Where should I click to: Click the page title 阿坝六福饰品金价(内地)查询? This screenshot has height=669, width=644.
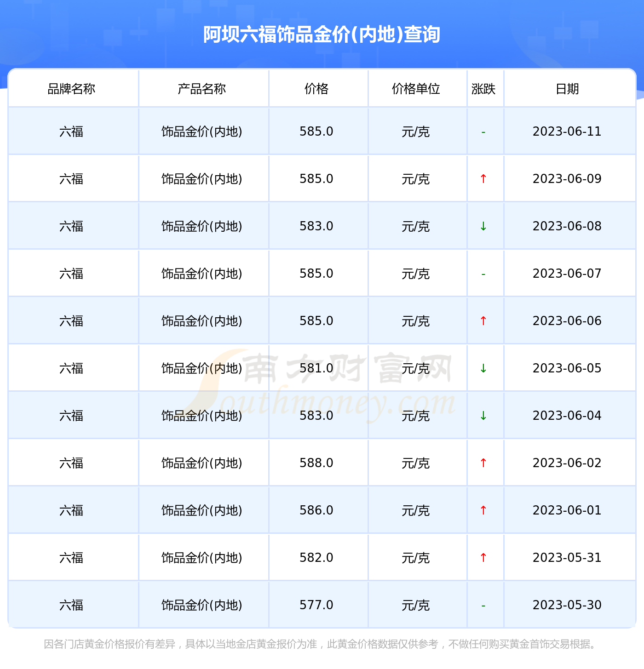coord(322,35)
